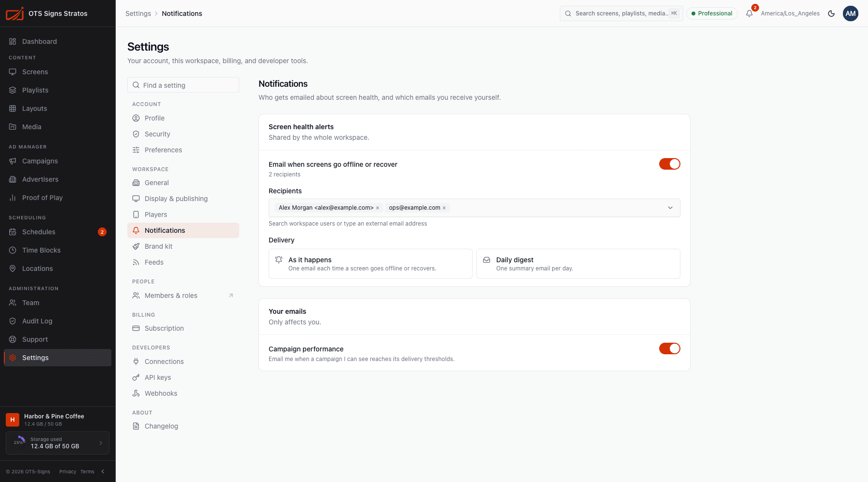The width and height of the screenshot is (868, 482).
Task: Click the Harbor & Pine Coffee workspace badge
Action: click(x=13, y=420)
